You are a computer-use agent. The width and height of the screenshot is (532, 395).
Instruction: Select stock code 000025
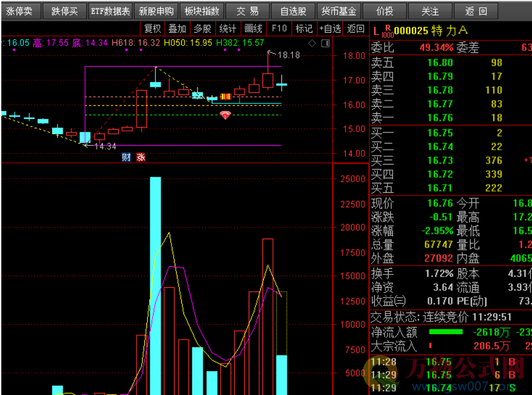point(411,31)
